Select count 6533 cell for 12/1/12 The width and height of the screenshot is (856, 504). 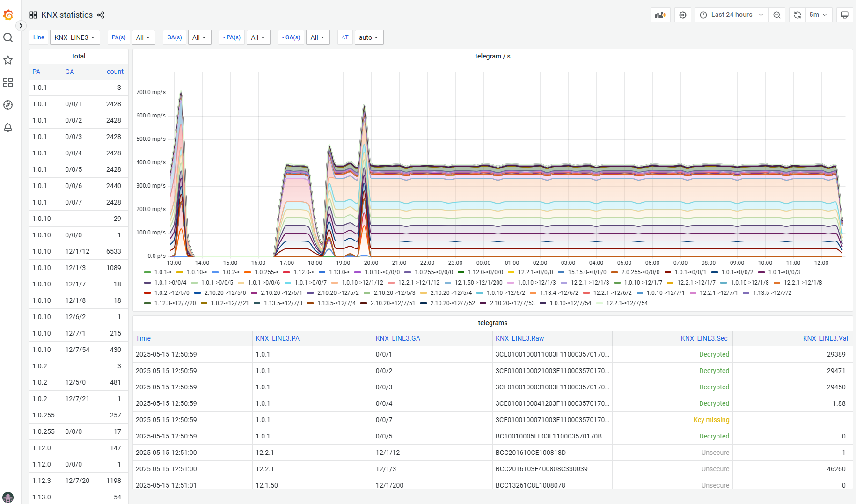click(x=112, y=251)
